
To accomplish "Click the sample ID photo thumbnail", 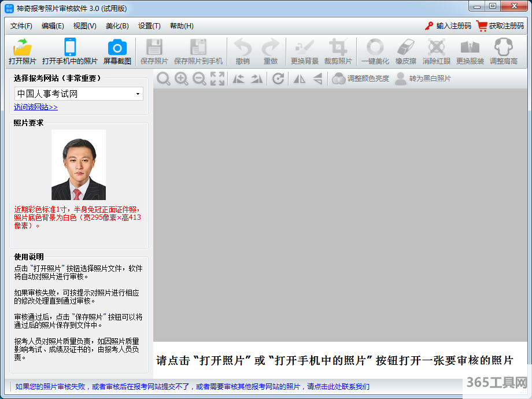I will click(x=79, y=165).
